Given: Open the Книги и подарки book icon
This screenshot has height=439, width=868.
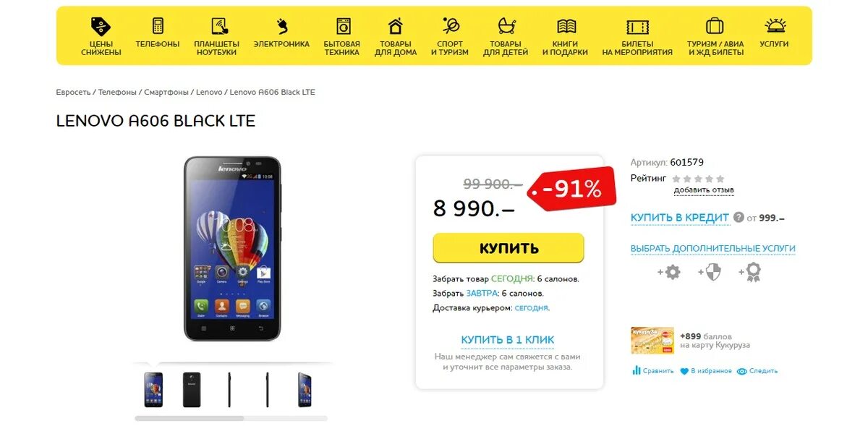Looking at the screenshot, I should [x=566, y=27].
